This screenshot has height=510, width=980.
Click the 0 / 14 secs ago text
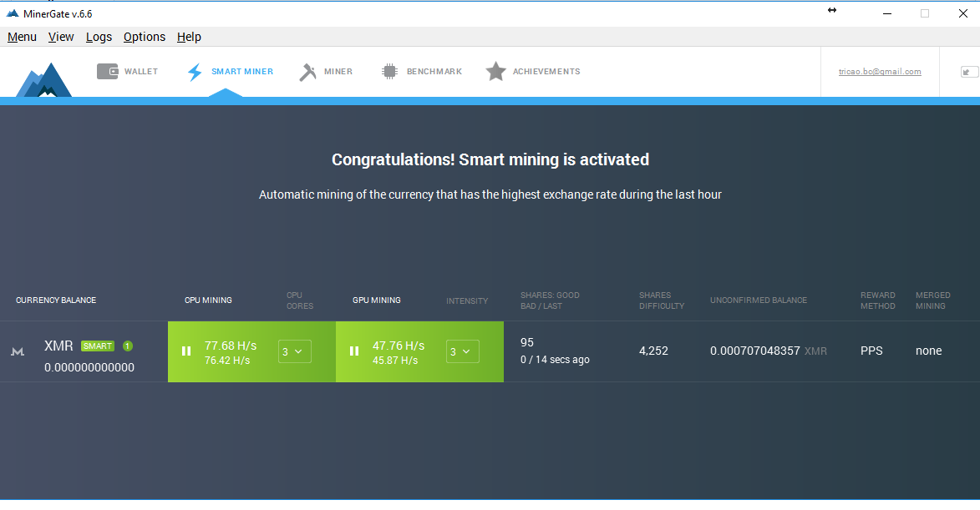click(555, 360)
